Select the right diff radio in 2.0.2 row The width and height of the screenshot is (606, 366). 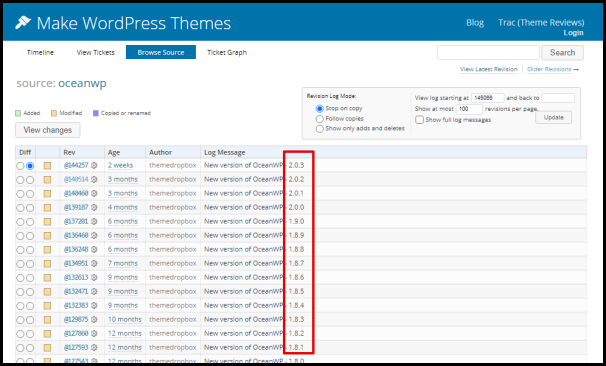30,180
